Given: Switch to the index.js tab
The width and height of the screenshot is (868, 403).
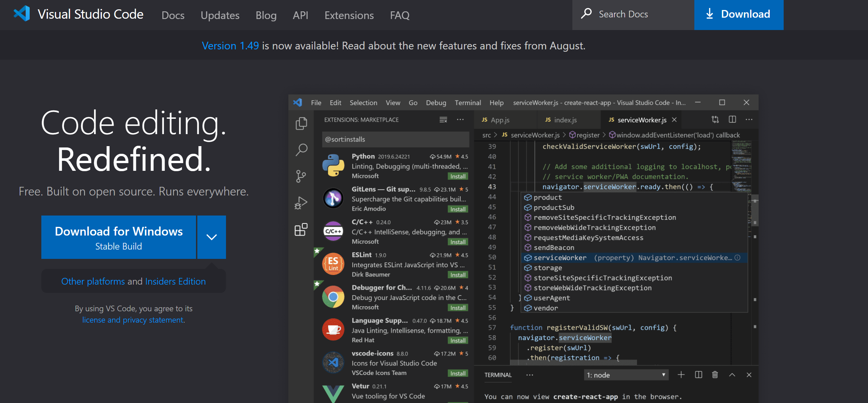Looking at the screenshot, I should tap(565, 120).
